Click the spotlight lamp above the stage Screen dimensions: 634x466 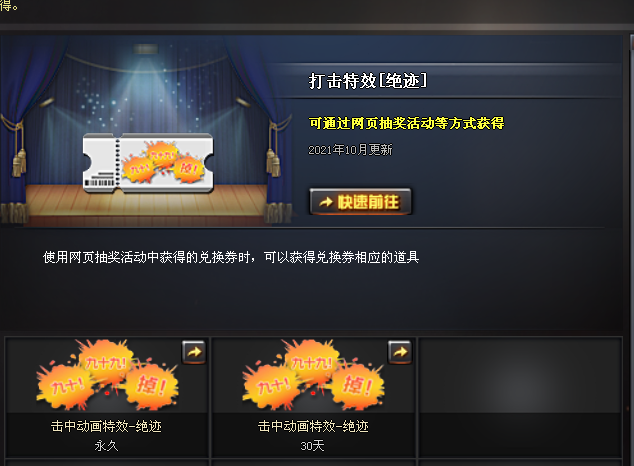(146, 49)
